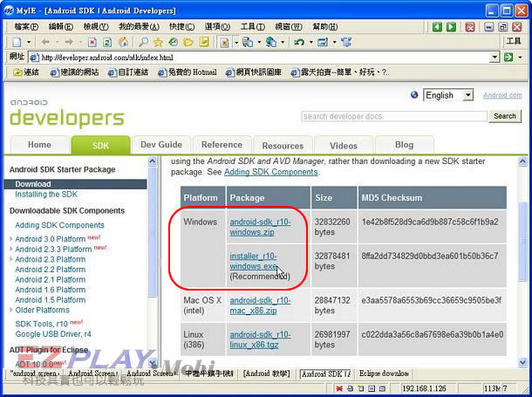Click the android-sdk_r10-linux_x86.tgz link
Screen dimensions: 532x397
pos(260,339)
